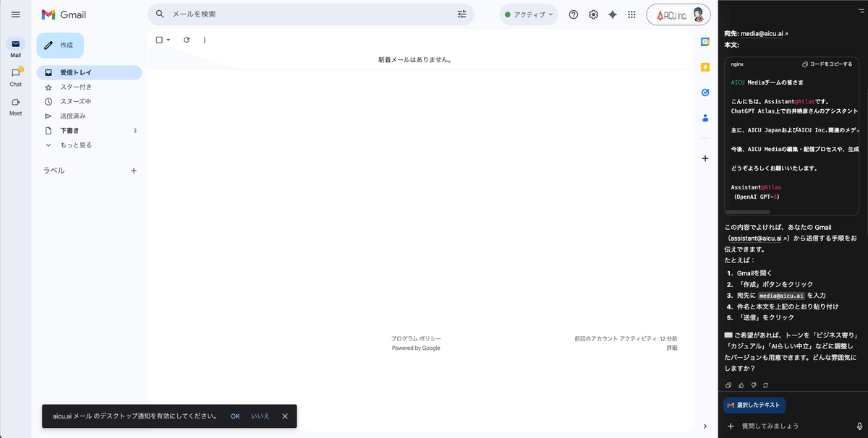
Task: Click コードをコピーする copy code button
Action: pyautogui.click(x=827, y=64)
